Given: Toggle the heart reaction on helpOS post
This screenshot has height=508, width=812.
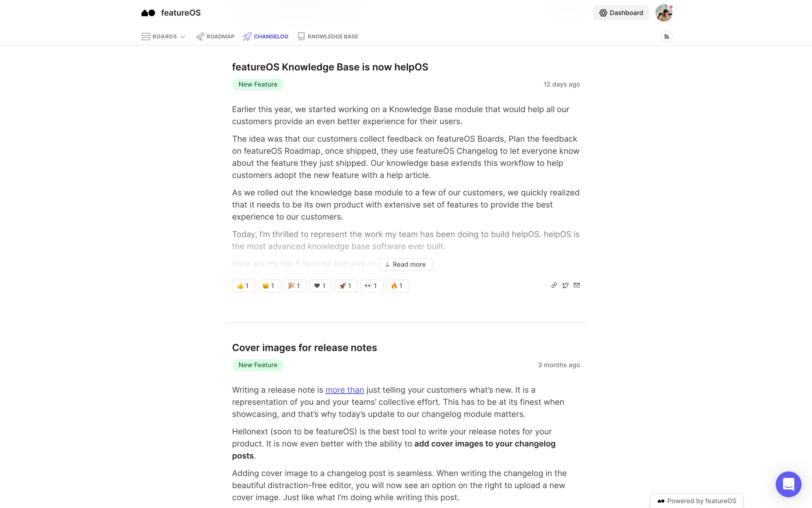Looking at the screenshot, I should coord(320,285).
